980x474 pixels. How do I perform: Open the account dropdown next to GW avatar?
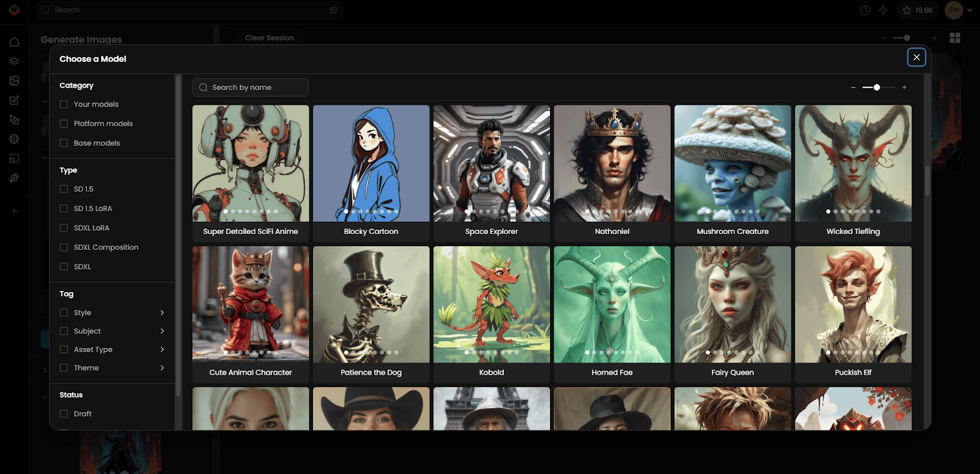tap(970, 10)
